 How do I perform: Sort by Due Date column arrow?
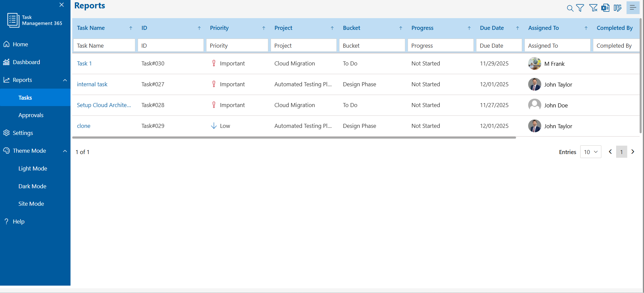(x=518, y=28)
